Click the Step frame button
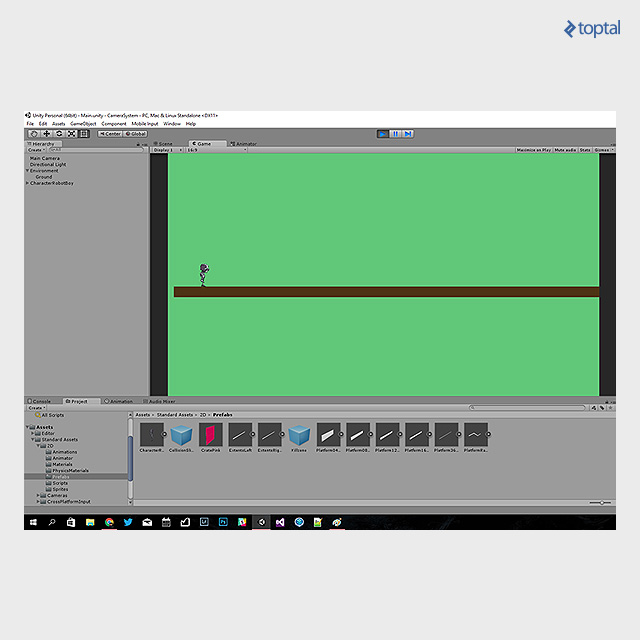Image resolution: width=640 pixels, height=640 pixels. (407, 133)
